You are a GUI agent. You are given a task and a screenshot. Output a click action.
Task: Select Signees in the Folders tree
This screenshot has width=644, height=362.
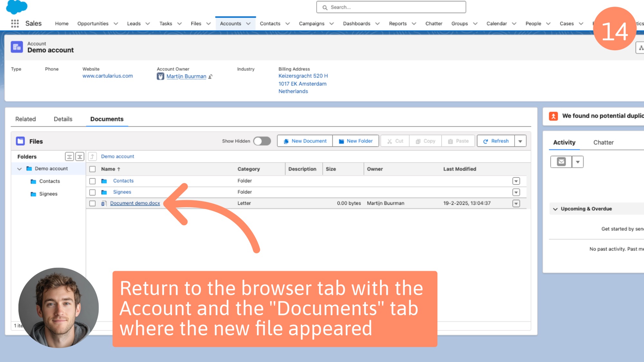48,194
